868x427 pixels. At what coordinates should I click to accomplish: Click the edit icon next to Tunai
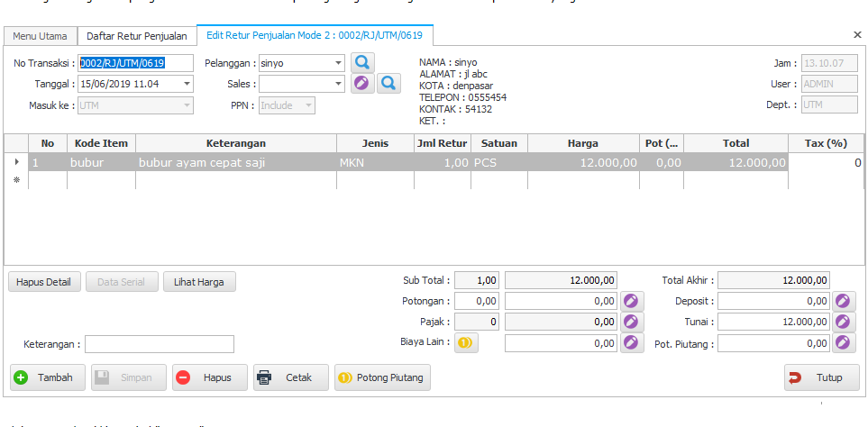[x=844, y=322]
